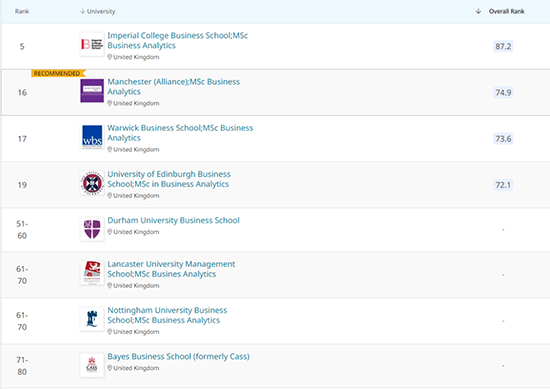Open Warwick Business School MSc Business Analytics
The image size is (550, 389).
pyautogui.click(x=180, y=133)
